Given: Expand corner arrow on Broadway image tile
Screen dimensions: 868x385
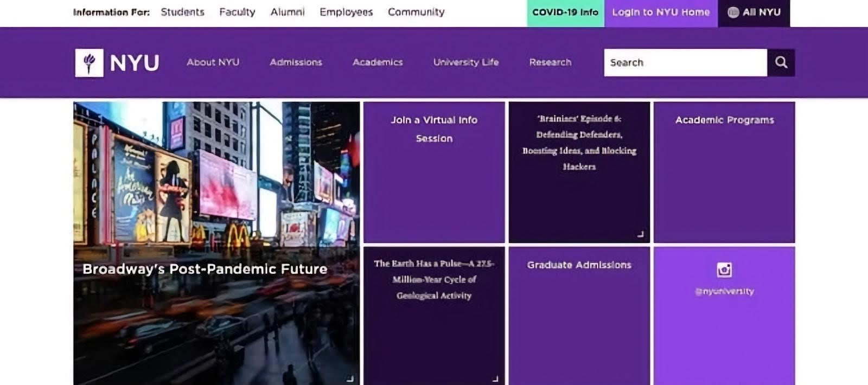Looking at the screenshot, I should click(x=350, y=378).
